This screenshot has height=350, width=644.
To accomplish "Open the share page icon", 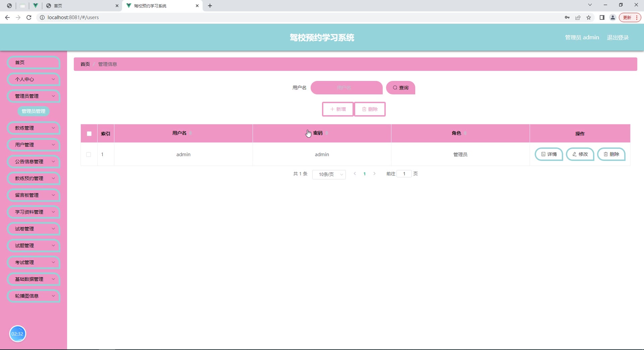I will [578, 17].
